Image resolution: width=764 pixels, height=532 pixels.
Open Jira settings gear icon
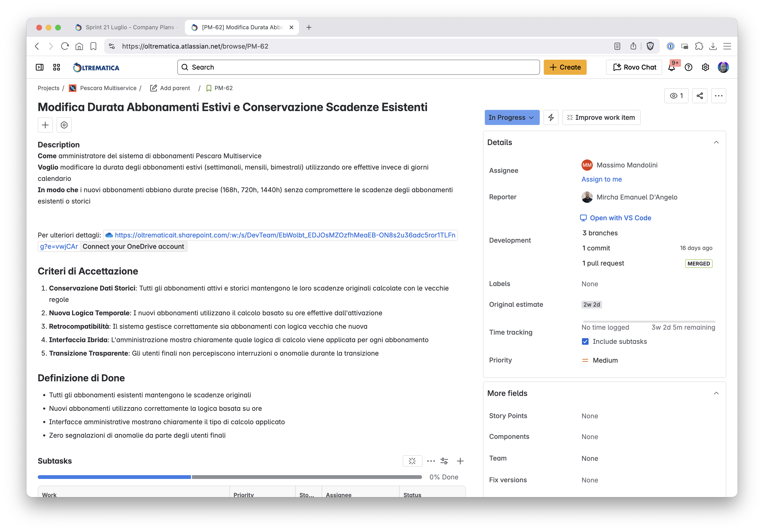(706, 67)
